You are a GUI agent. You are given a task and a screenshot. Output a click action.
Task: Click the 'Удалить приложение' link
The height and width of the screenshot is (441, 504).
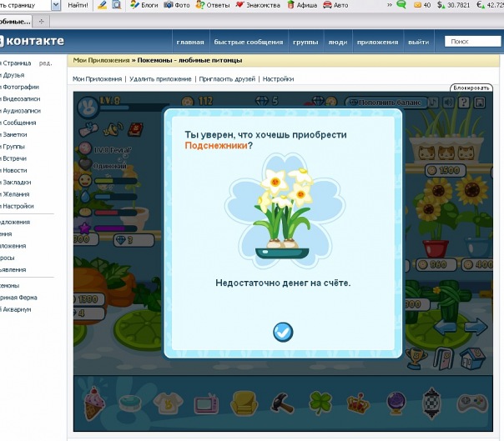coord(161,78)
